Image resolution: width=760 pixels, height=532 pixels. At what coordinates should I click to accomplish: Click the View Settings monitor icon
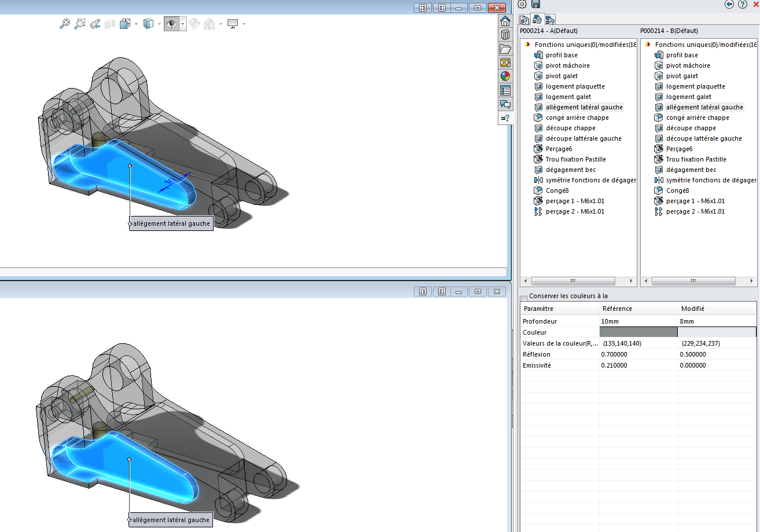233,24
